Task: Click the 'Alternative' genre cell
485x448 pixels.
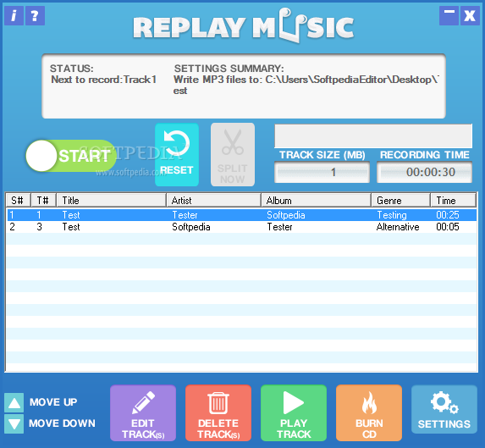Action: 398,227
